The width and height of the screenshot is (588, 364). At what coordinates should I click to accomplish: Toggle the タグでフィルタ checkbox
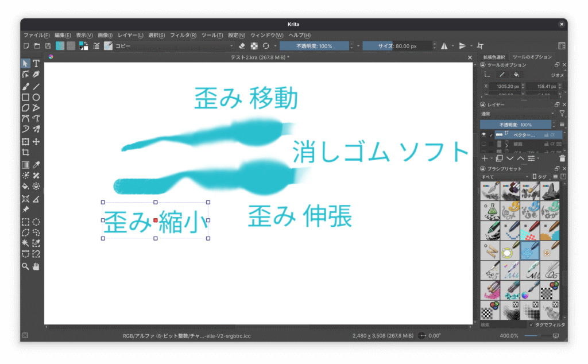coord(531,324)
